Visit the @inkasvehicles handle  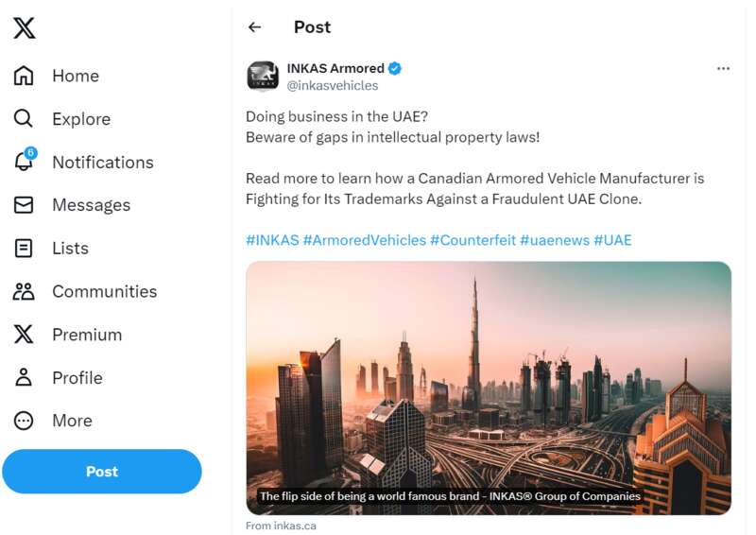coord(332,86)
